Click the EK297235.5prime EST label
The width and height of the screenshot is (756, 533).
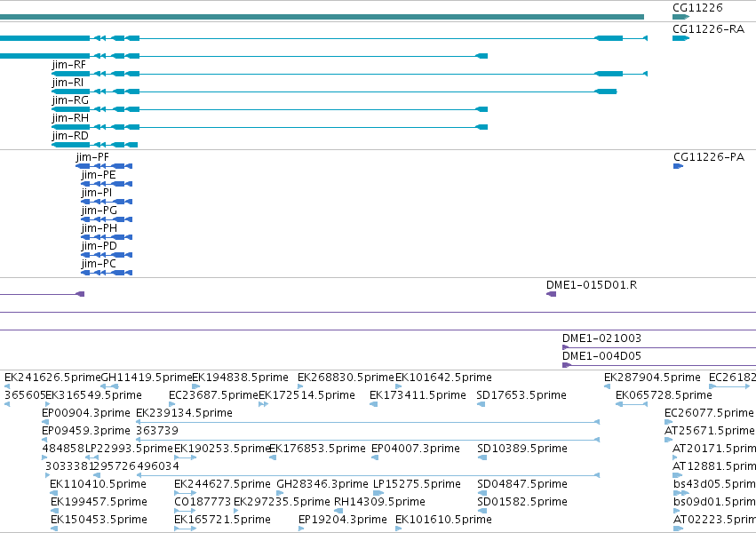click(282, 502)
